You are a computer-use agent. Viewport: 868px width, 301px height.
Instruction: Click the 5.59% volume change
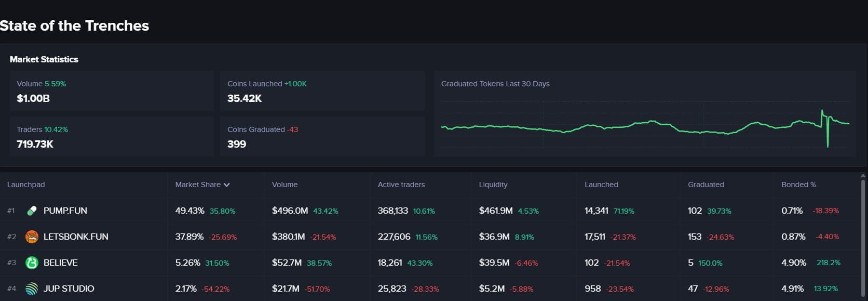click(56, 84)
